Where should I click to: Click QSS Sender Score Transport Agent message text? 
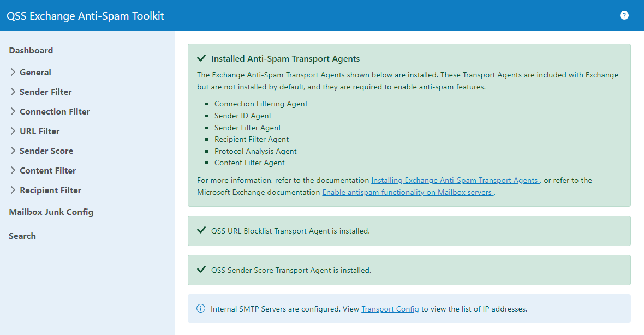click(x=291, y=270)
